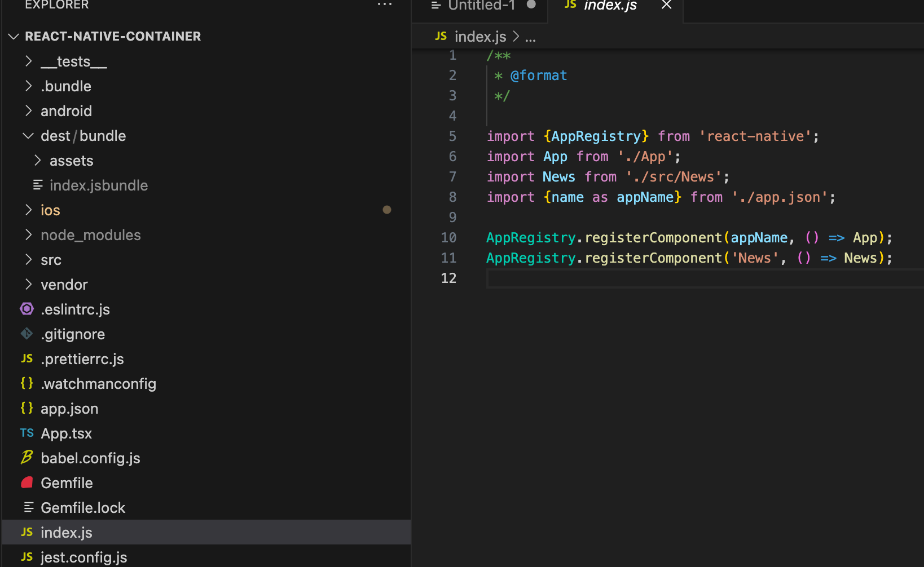The width and height of the screenshot is (924, 567).
Task: Collapse the dest/bundle folder
Action: [28, 136]
